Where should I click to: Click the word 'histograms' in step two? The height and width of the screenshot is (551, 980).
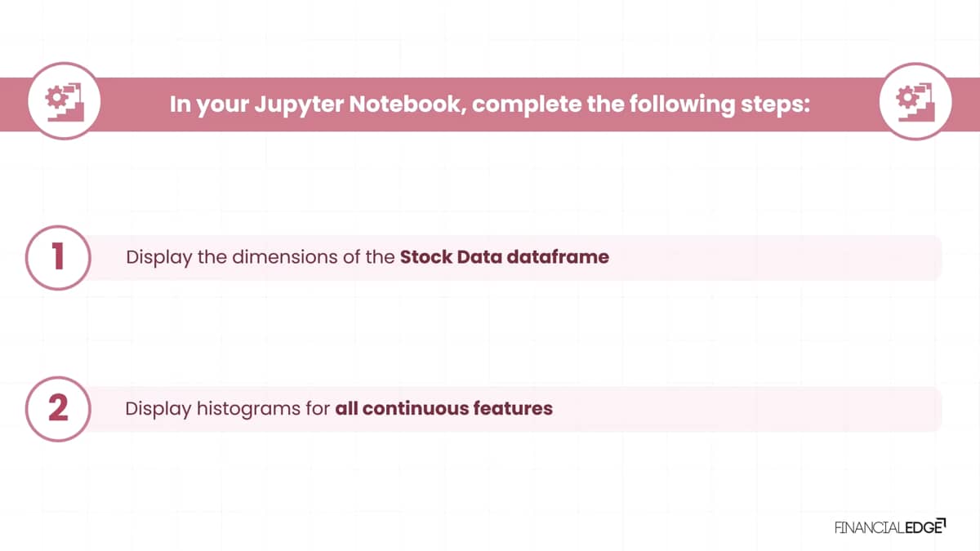click(x=247, y=408)
